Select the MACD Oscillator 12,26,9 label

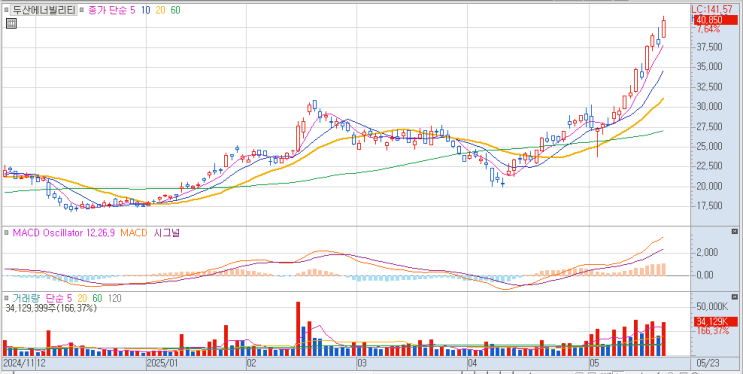pyautogui.click(x=63, y=233)
